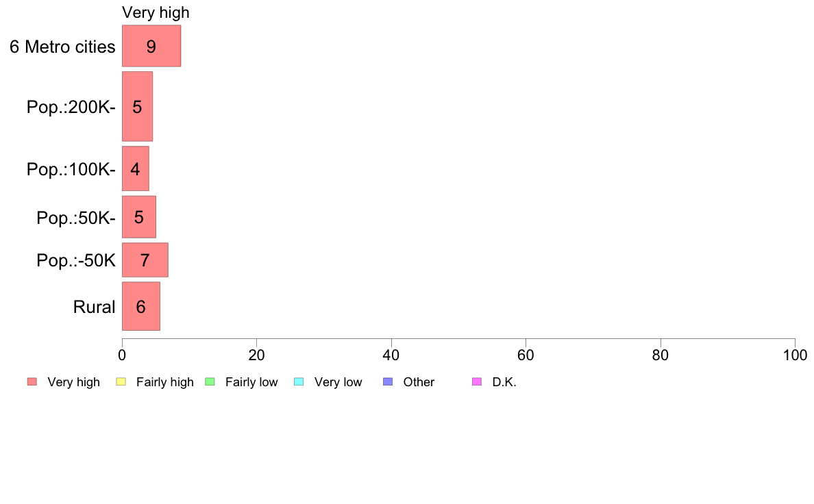Click the D.K. magenta legend swatch
The height and width of the screenshot is (504, 814).
(477, 382)
